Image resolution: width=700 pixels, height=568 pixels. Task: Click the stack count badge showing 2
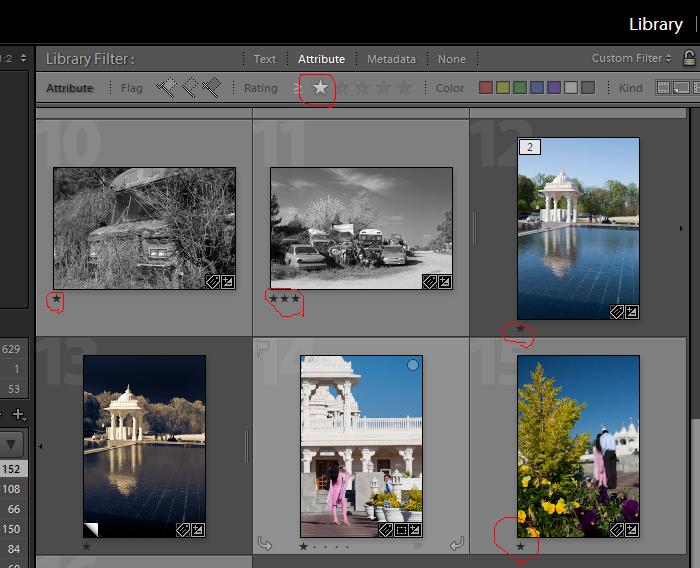click(x=530, y=147)
